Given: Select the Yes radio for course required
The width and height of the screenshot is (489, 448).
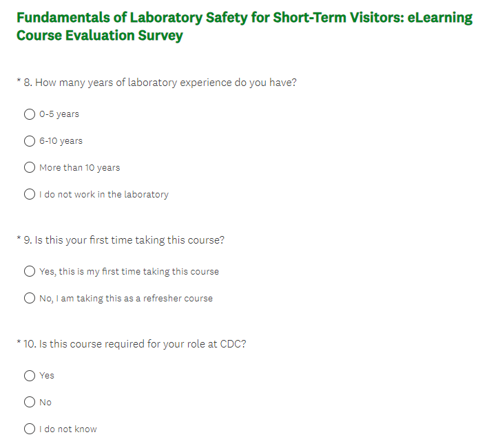Looking at the screenshot, I should click(30, 376).
